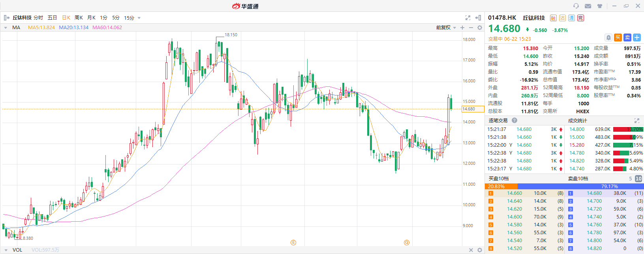
Task: Switch order book depth to 10 levels
Action: tap(638, 179)
